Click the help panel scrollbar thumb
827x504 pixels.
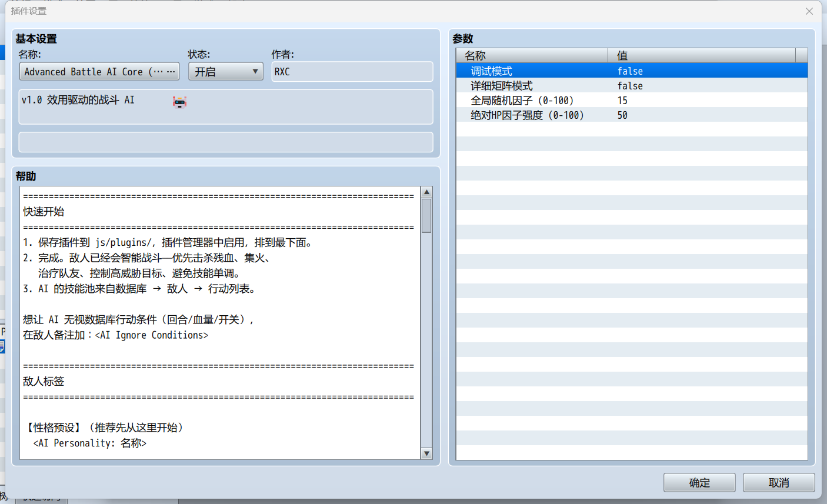tap(426, 216)
